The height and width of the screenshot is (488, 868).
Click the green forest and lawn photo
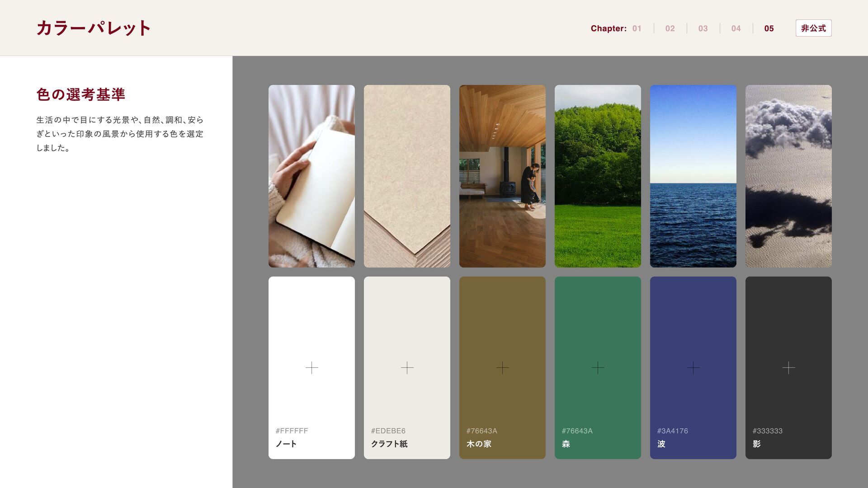pos(598,176)
